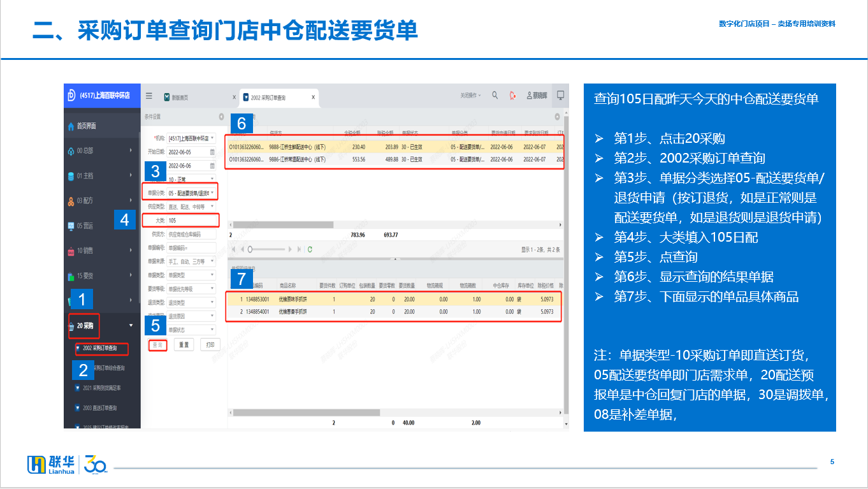Open the 关闭操作 dropdown in top bar
The height and width of the screenshot is (489, 868).
tap(471, 96)
